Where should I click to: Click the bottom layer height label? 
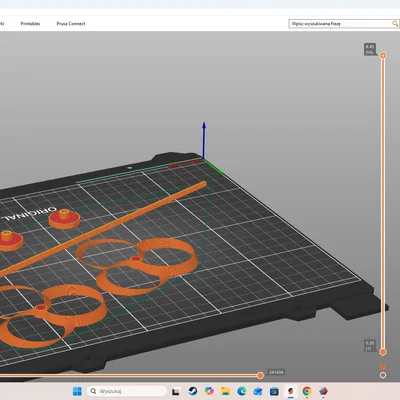click(x=370, y=345)
